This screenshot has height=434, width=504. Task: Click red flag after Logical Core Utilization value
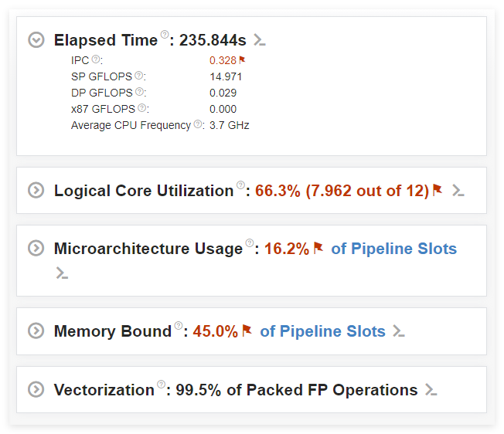click(x=438, y=189)
